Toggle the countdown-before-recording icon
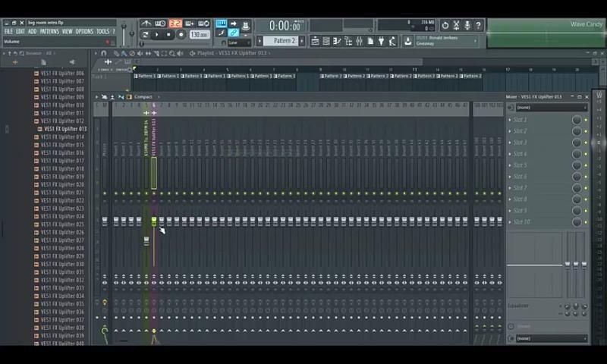The width and height of the screenshot is (607, 364). tap(175, 24)
